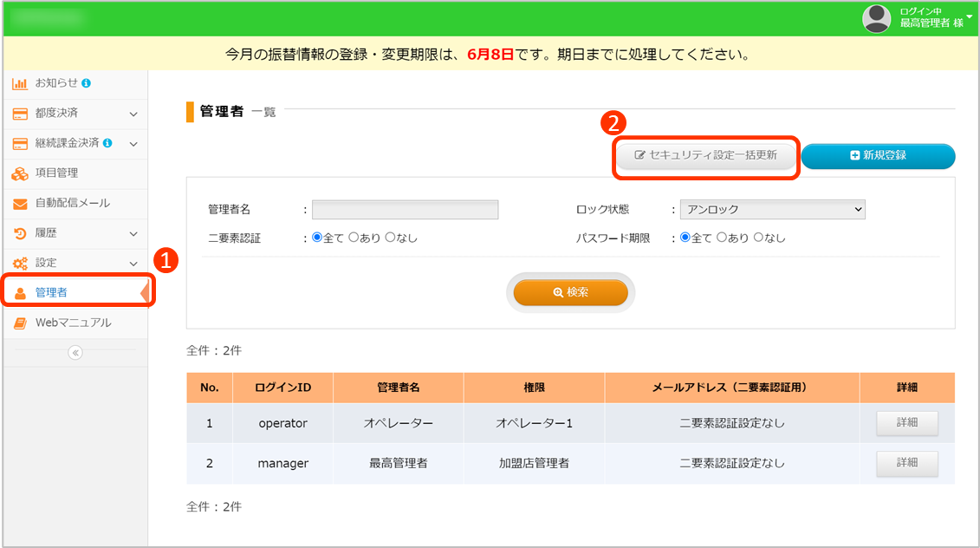This screenshot has height=548, width=980.
Task: Open the ロック状態 dropdown
Action: [772, 209]
